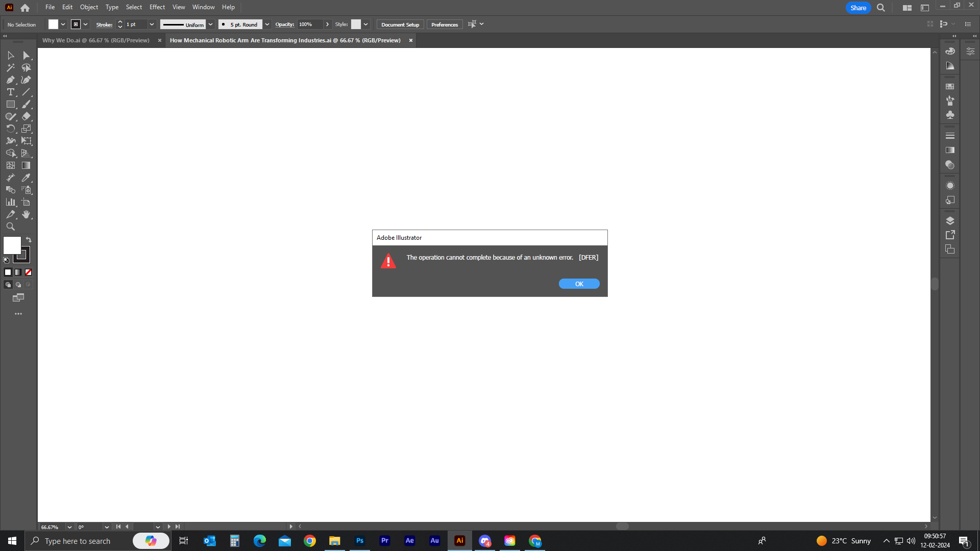Open the 5 pt. Round brush dropdown
980x551 pixels.
coord(267,24)
